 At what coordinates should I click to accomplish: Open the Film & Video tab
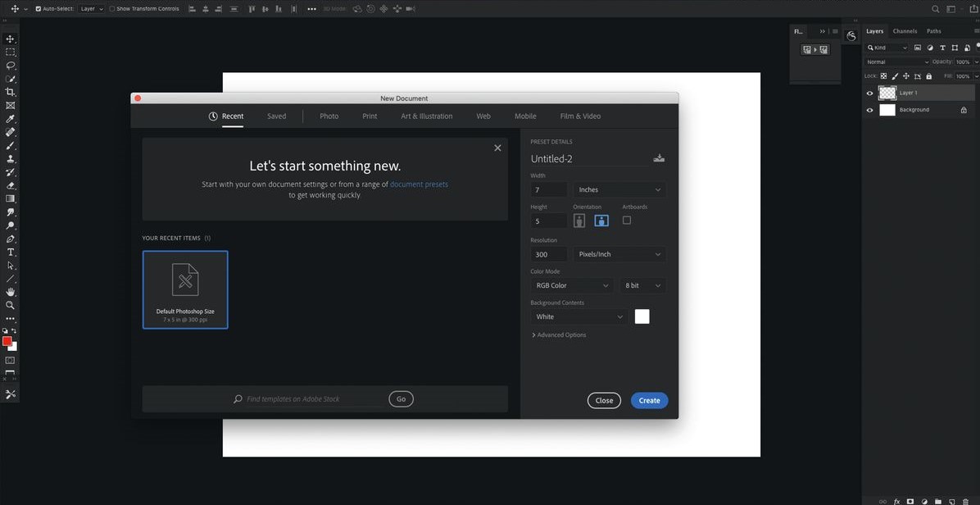pyautogui.click(x=580, y=116)
